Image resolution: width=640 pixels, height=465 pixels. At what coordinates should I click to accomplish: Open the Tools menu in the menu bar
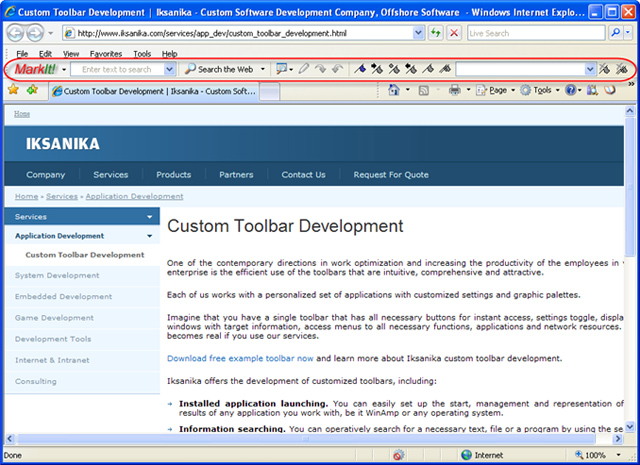(142, 54)
